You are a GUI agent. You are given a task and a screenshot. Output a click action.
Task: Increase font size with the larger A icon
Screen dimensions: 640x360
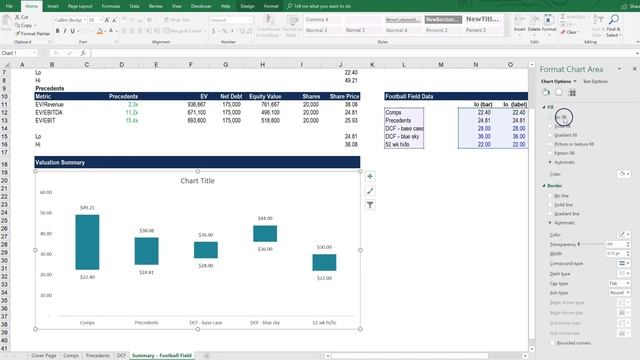point(107,20)
